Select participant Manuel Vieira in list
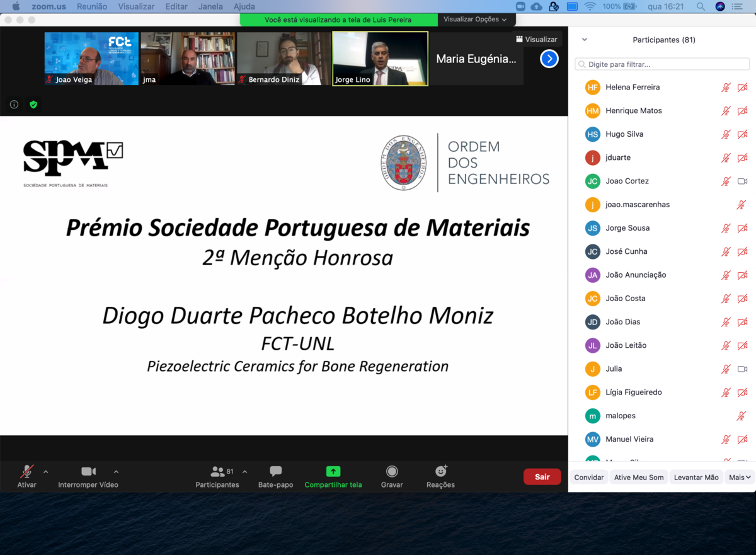The width and height of the screenshot is (756, 555). pyautogui.click(x=662, y=439)
